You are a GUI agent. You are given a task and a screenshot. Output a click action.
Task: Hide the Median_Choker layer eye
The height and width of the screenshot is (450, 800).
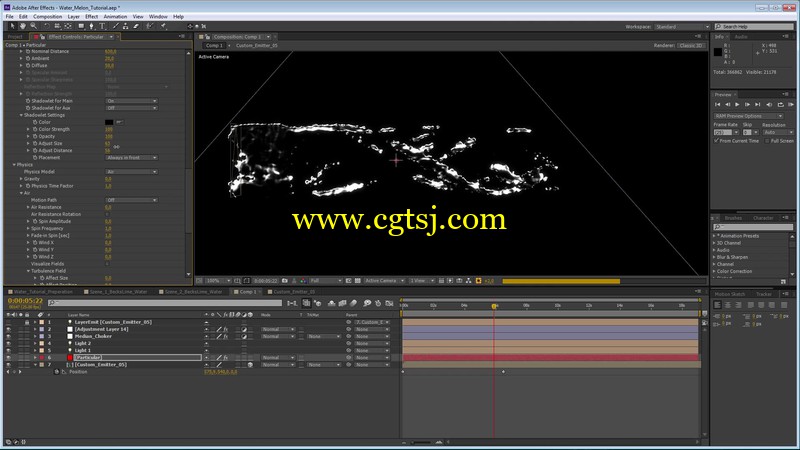pyautogui.click(x=8, y=336)
